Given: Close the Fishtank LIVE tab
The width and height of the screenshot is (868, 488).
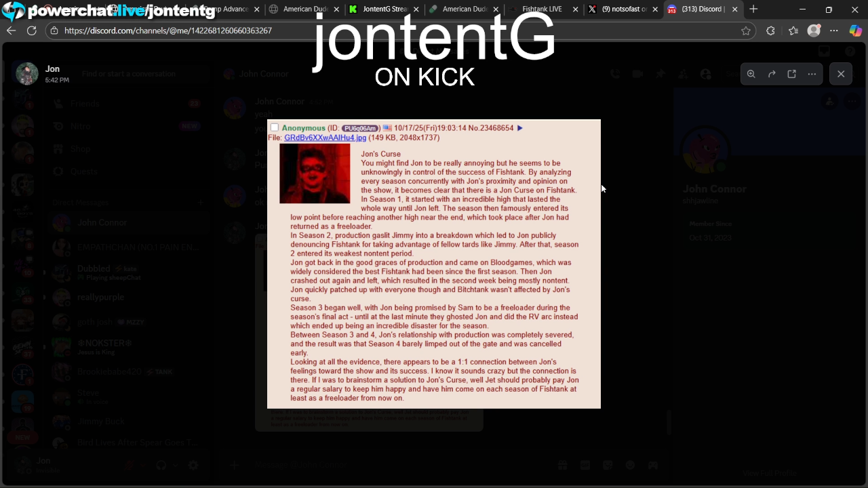Looking at the screenshot, I should tap(576, 9).
